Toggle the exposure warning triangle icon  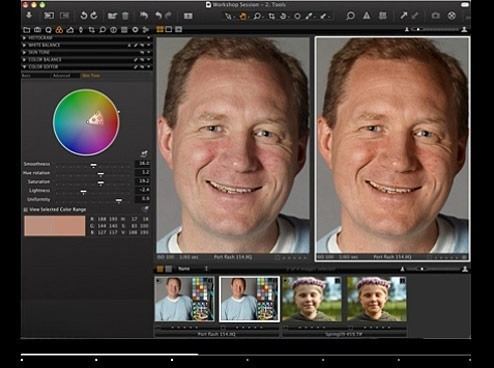click(366, 16)
